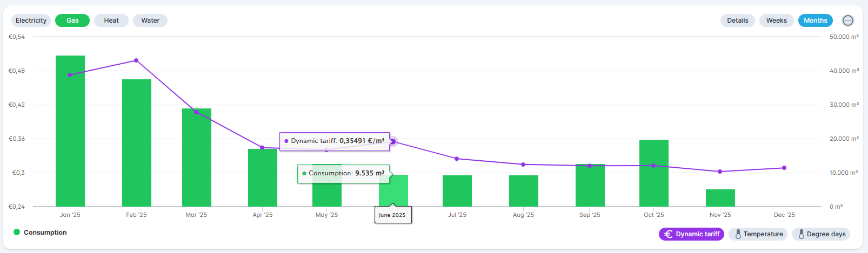Switch to the Electricity tab

coord(31,20)
